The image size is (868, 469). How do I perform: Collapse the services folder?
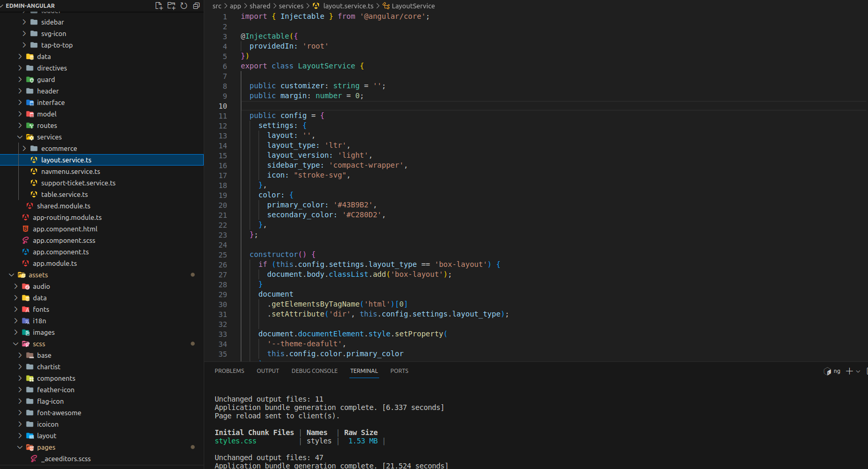pyautogui.click(x=20, y=137)
